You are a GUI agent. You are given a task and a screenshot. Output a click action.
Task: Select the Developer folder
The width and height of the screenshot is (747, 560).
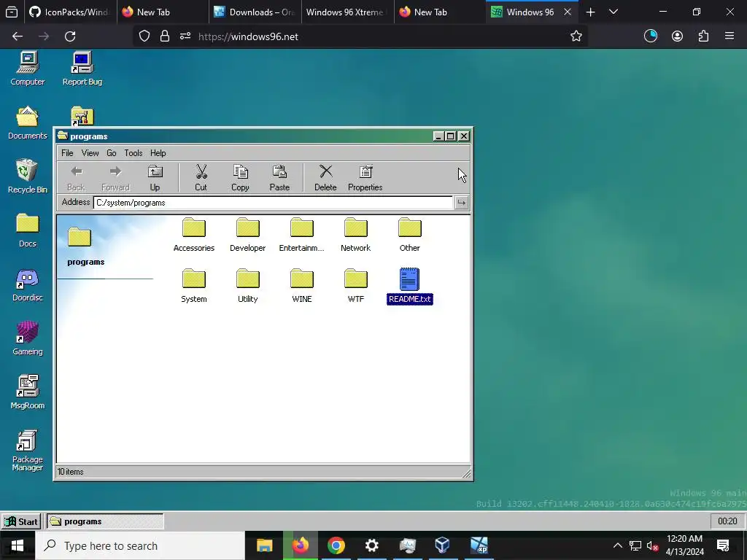point(248,235)
